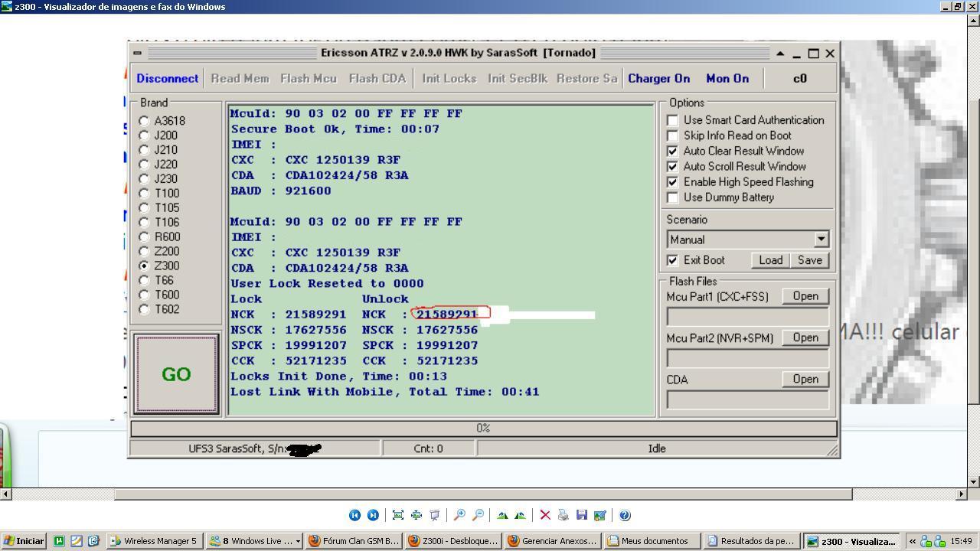
Task: Click the Mcu Part1 file path field
Action: click(748, 317)
